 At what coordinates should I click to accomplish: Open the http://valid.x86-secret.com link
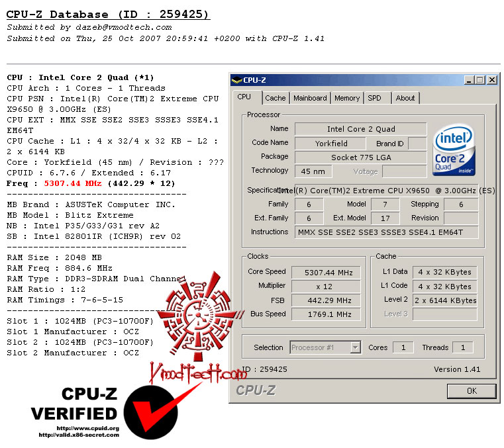[x=79, y=435]
